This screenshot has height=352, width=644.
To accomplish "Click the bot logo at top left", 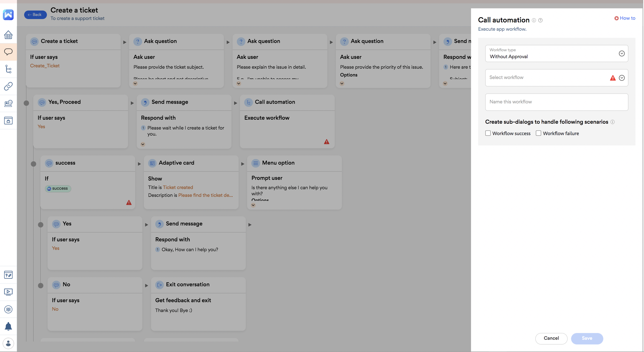I will 8,15.
